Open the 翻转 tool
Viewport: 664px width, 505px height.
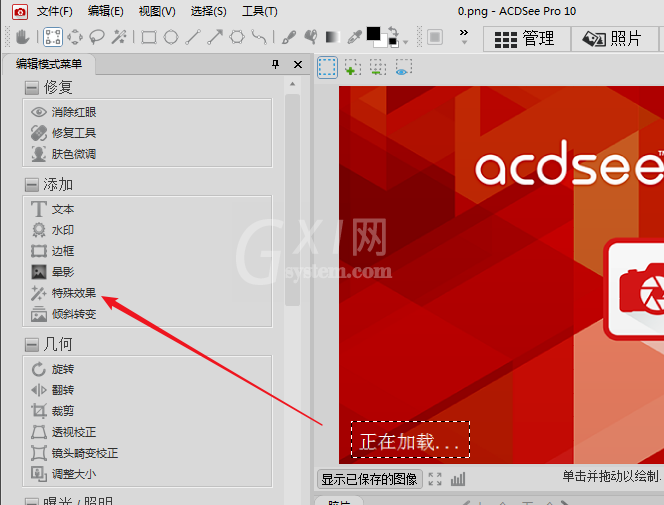(52, 390)
